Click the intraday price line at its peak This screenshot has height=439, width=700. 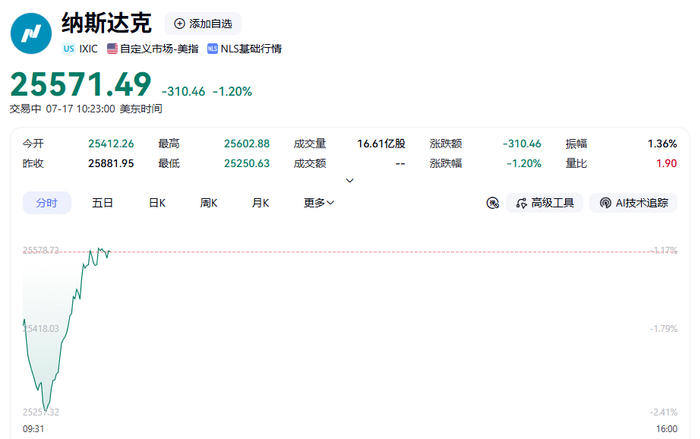tap(100, 249)
